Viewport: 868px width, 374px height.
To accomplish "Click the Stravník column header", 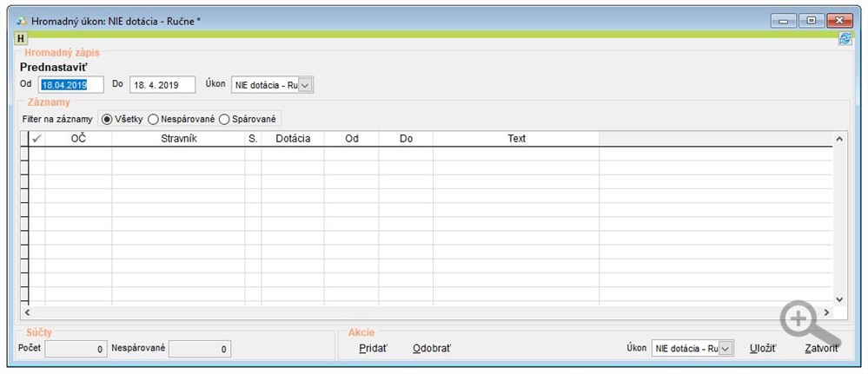I will pyautogui.click(x=178, y=138).
